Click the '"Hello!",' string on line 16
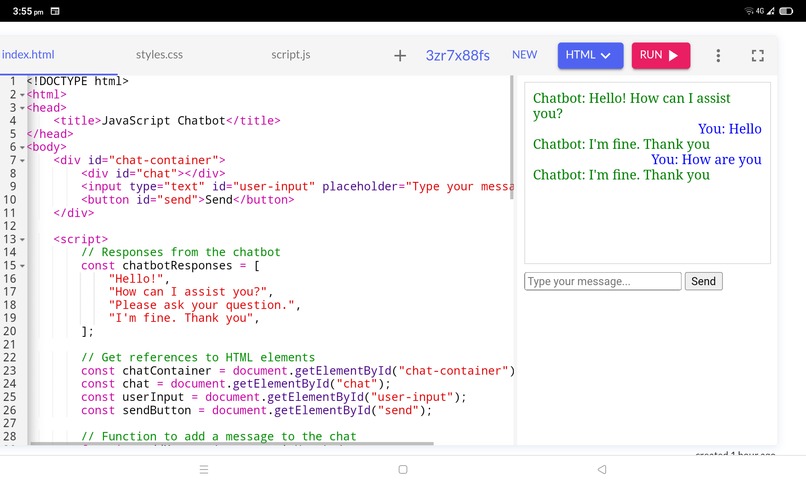Image resolution: width=806 pixels, height=484 pixels. (139, 279)
